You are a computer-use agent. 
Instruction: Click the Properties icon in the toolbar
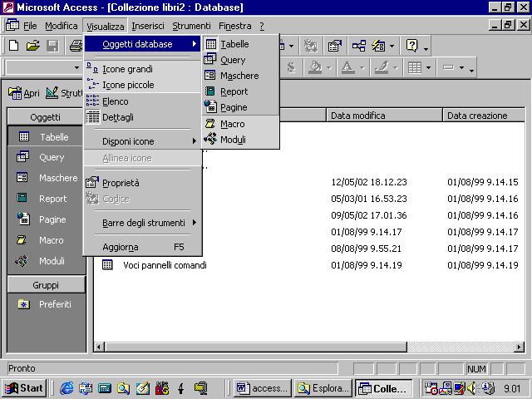point(334,46)
